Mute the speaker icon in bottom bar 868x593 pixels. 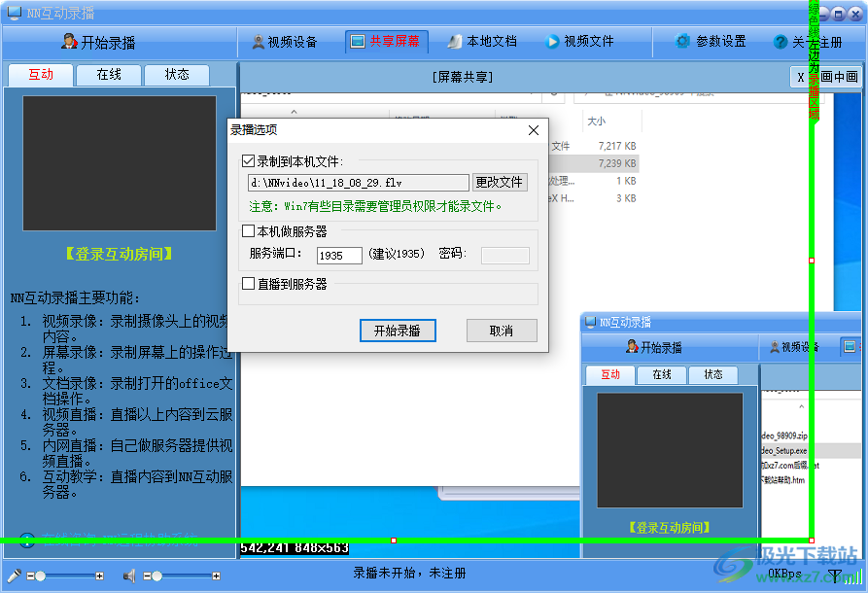pyautogui.click(x=129, y=576)
